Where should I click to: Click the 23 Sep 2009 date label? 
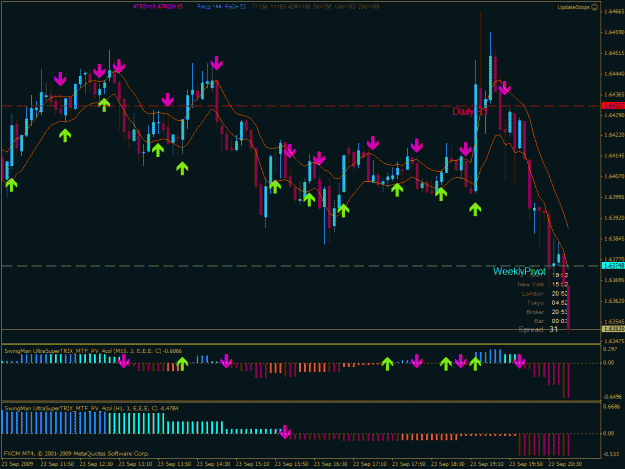pyautogui.click(x=18, y=464)
